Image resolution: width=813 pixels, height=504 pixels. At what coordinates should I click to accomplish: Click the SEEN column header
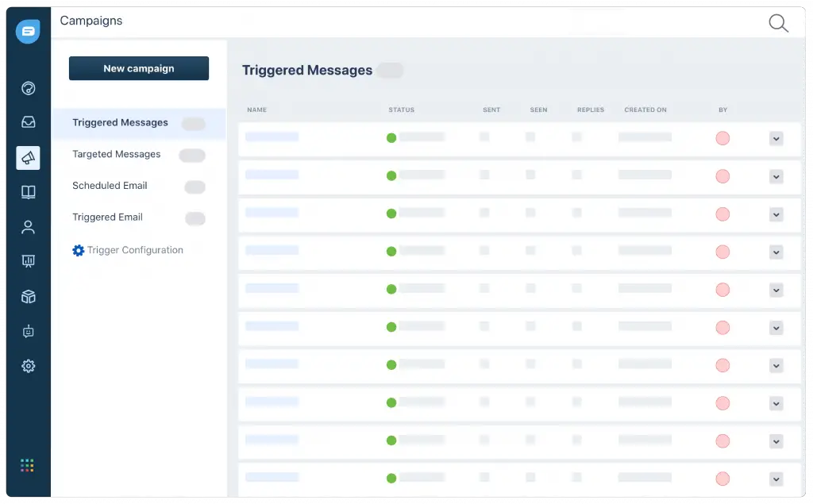[x=539, y=110]
